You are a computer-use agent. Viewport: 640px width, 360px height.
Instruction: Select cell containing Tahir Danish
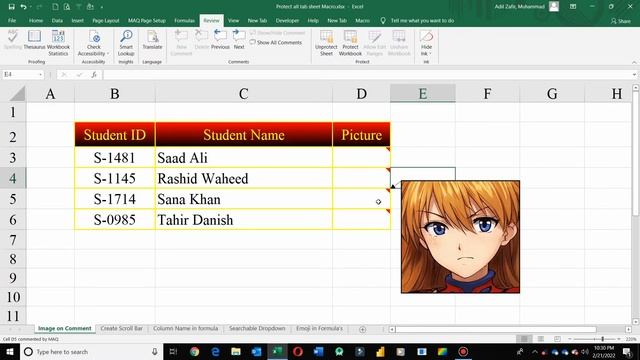244,220
